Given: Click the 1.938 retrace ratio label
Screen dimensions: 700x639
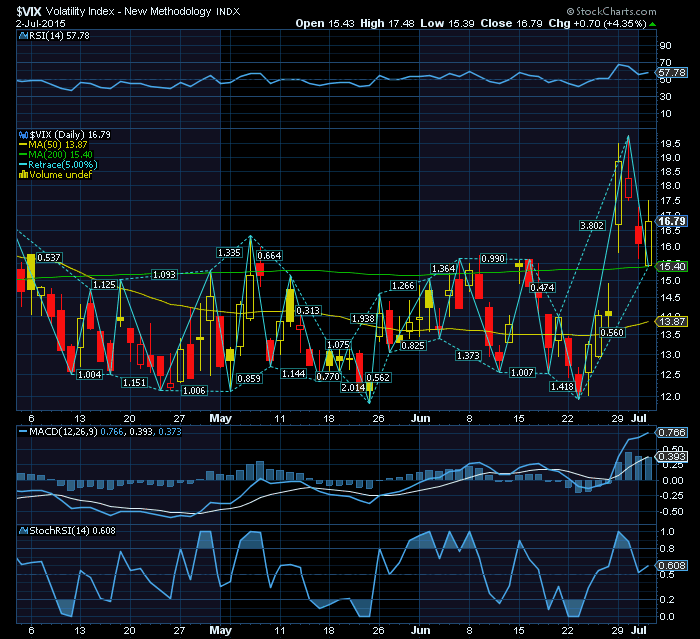Looking at the screenshot, I should tap(363, 319).
